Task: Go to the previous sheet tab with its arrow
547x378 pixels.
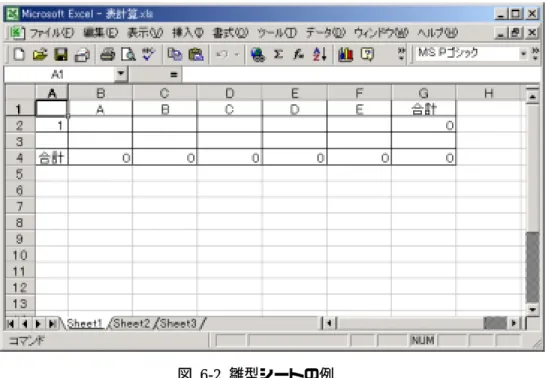Action: click(24, 324)
